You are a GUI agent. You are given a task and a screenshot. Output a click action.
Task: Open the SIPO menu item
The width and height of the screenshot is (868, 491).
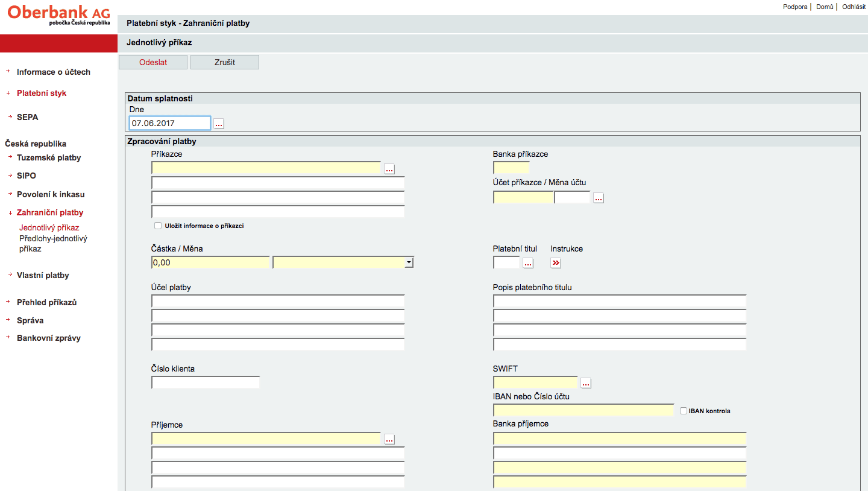click(x=27, y=176)
